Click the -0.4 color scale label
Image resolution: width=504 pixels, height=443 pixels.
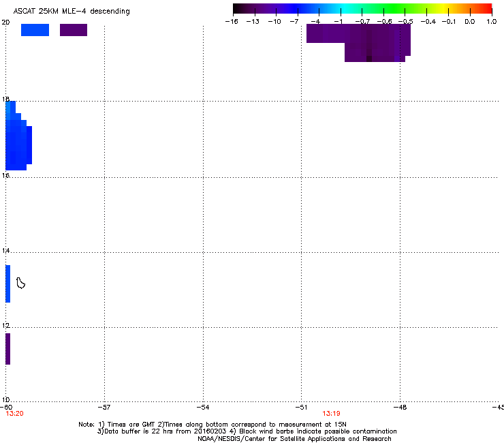(x=428, y=22)
